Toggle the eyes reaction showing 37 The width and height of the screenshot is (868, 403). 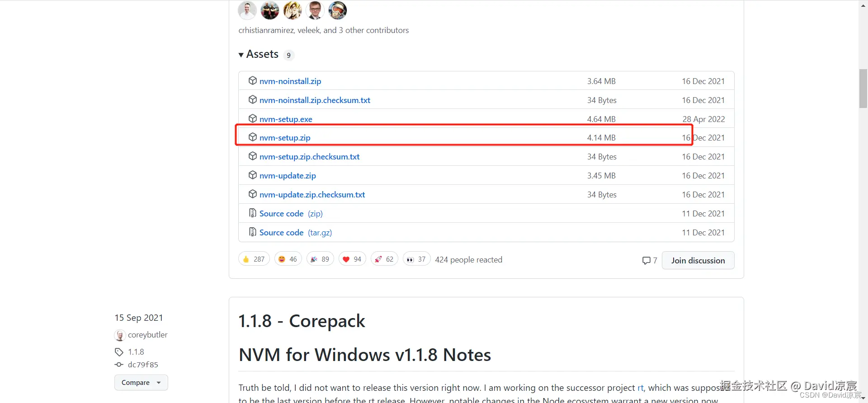[416, 259]
